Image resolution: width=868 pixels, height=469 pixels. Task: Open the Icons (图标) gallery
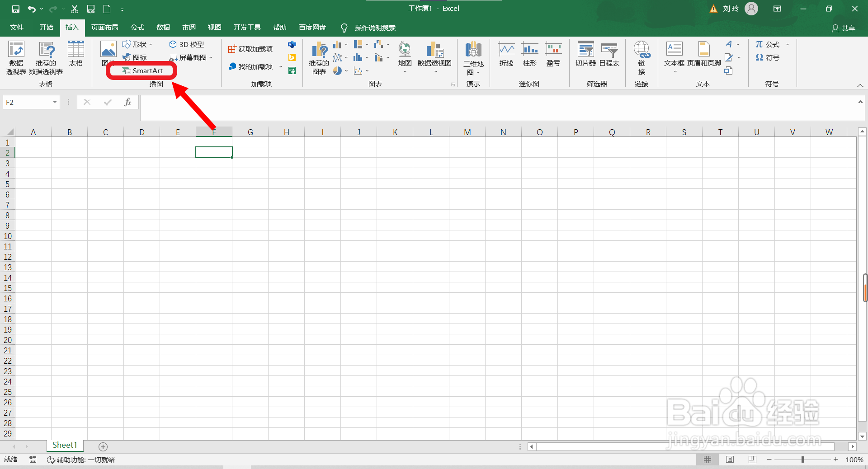click(x=135, y=57)
